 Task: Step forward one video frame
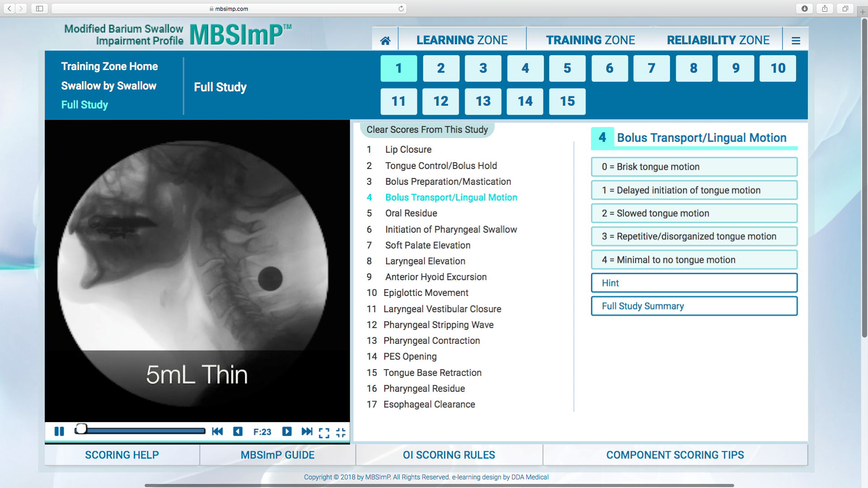287,432
